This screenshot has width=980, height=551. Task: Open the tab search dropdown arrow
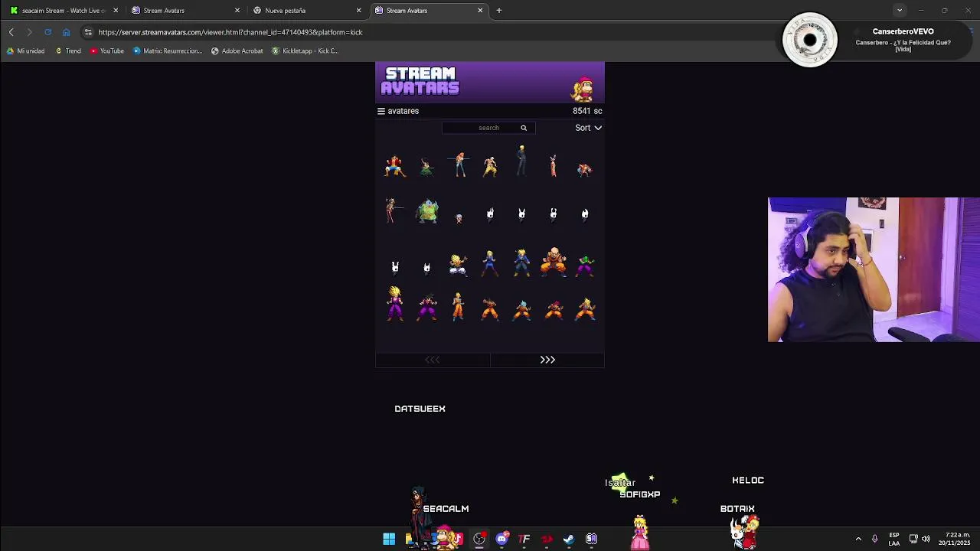[x=900, y=10]
